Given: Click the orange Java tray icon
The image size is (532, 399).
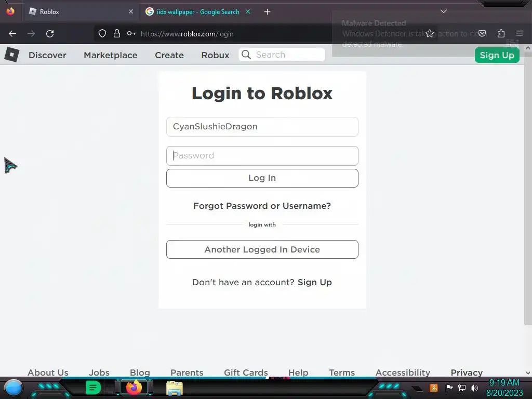Looking at the screenshot, I should pos(433,388).
